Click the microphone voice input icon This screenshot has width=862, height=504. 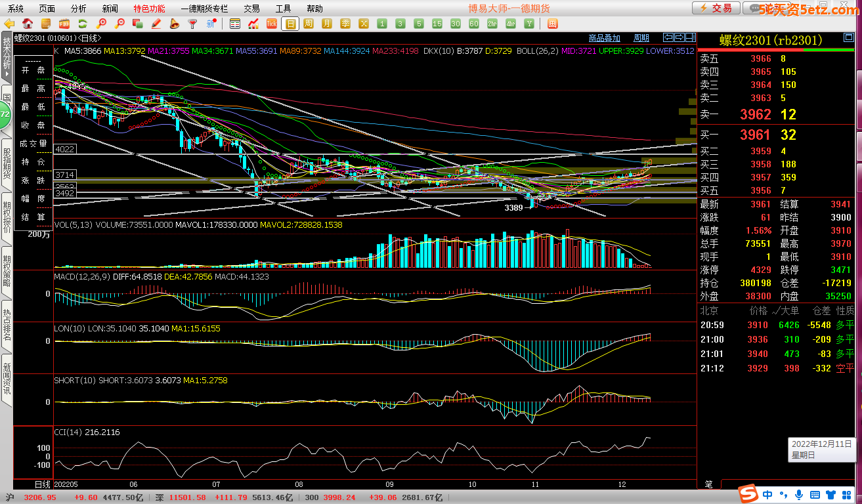(x=799, y=494)
